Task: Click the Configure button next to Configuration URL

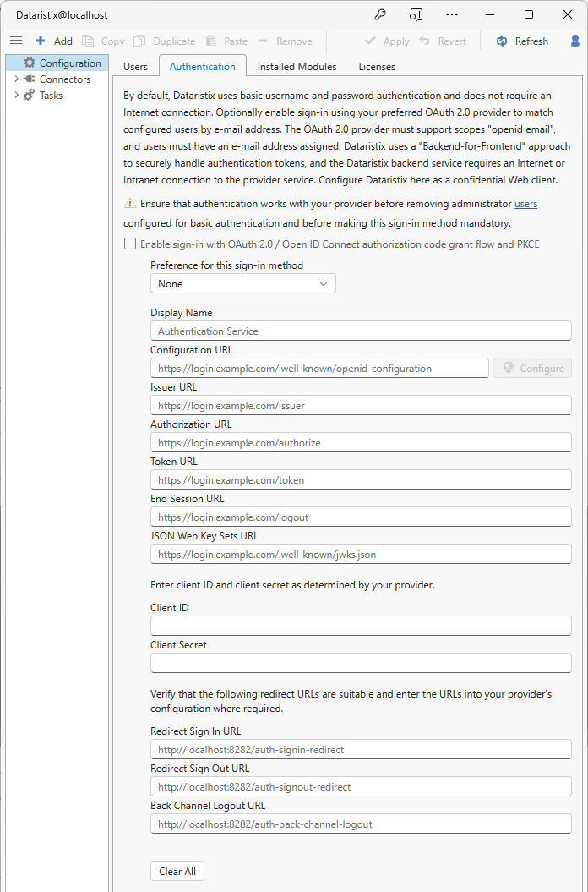Action: click(x=531, y=367)
